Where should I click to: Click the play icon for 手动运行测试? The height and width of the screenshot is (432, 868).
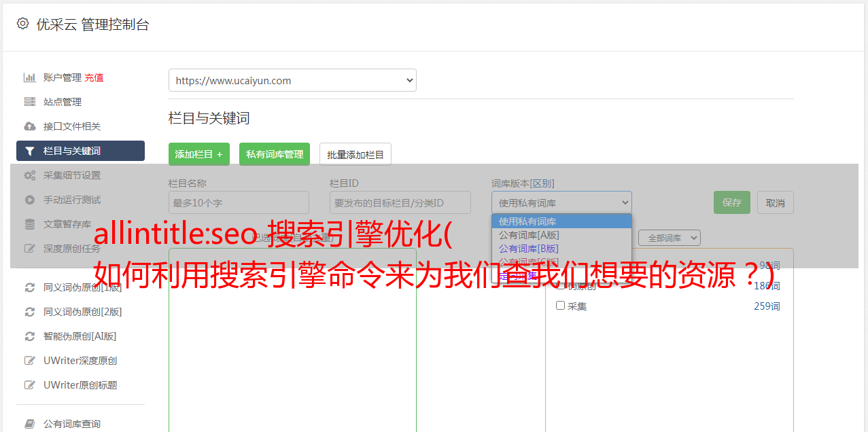pyautogui.click(x=29, y=200)
